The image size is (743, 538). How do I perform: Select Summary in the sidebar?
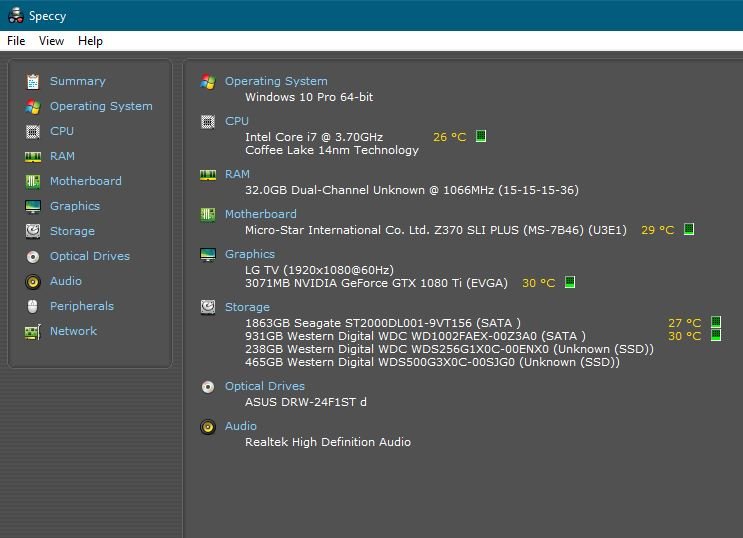[78, 81]
